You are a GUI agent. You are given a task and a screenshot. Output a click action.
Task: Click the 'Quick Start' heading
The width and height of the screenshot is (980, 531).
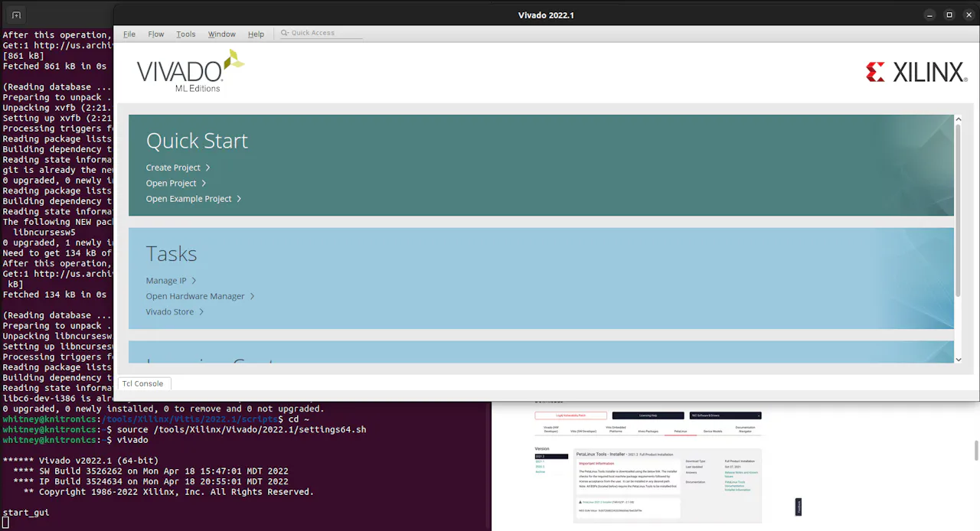point(197,141)
